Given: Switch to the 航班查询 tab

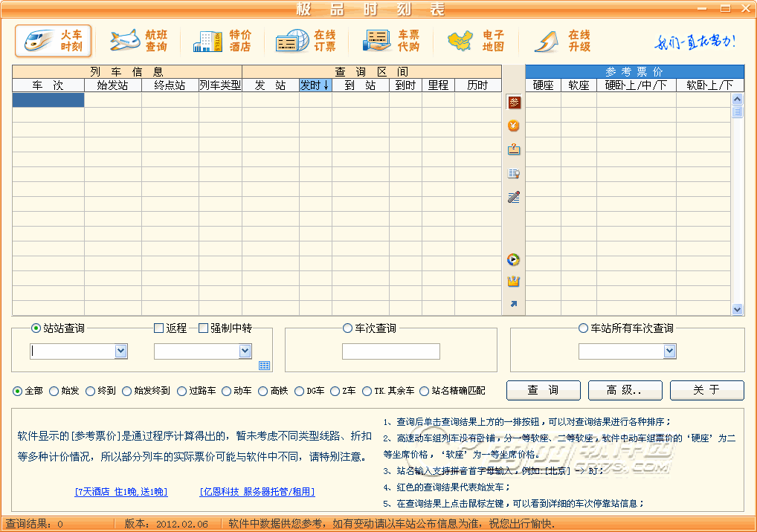Looking at the screenshot, I should point(139,41).
